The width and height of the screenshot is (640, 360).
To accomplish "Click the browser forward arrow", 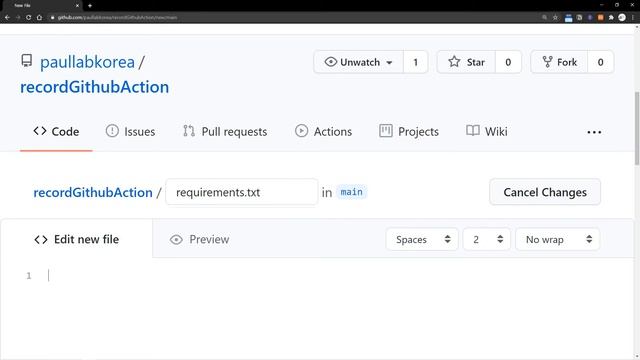I will [x=18, y=18].
